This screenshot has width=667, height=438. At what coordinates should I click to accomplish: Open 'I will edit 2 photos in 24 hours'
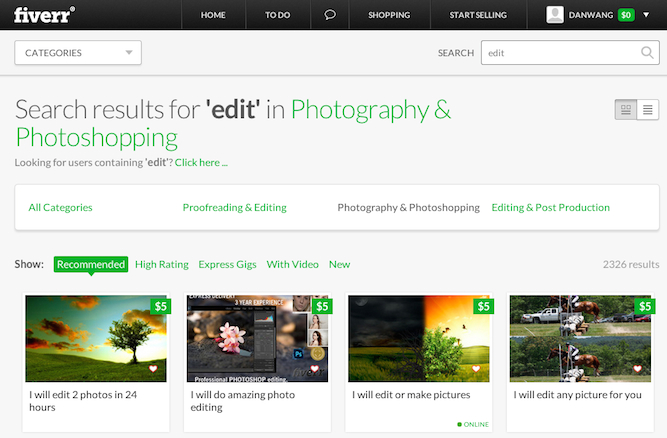click(83, 401)
